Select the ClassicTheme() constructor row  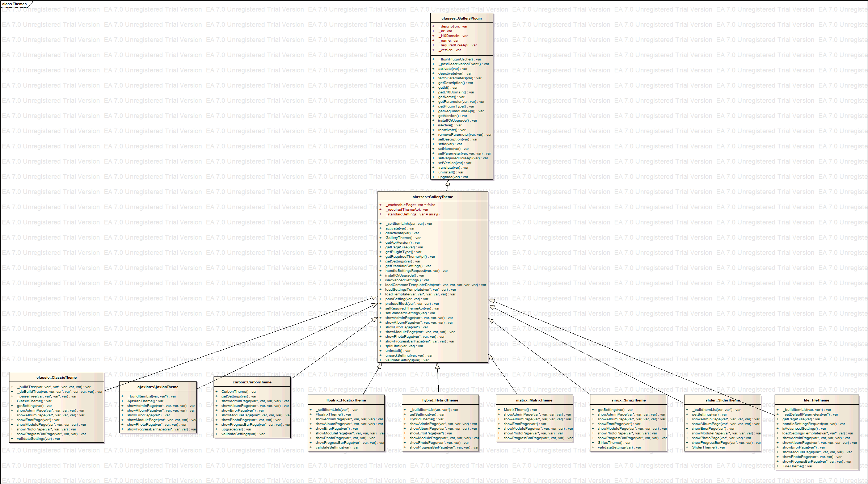click(34, 401)
